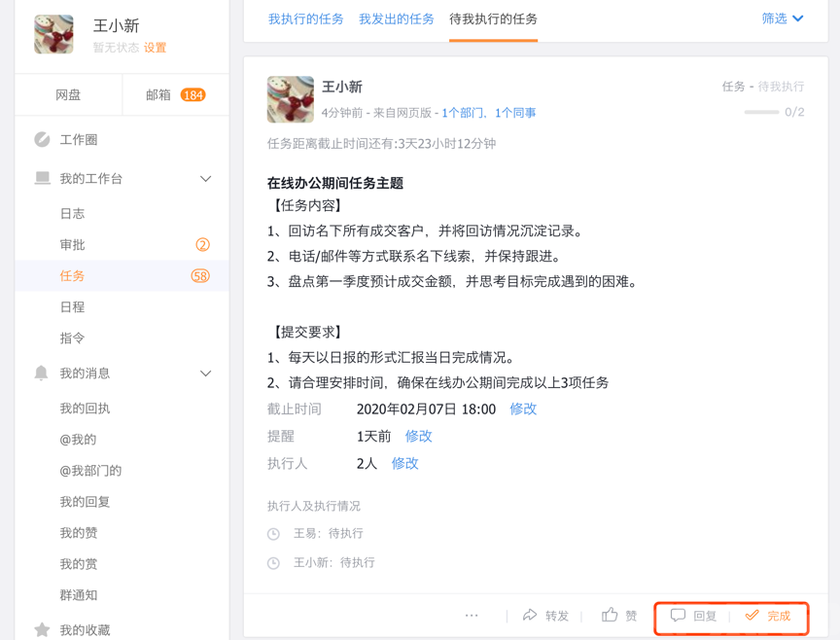This screenshot has height=640, width=840.
Task: Click the 0/2 task progress bar
Action: 761,112
